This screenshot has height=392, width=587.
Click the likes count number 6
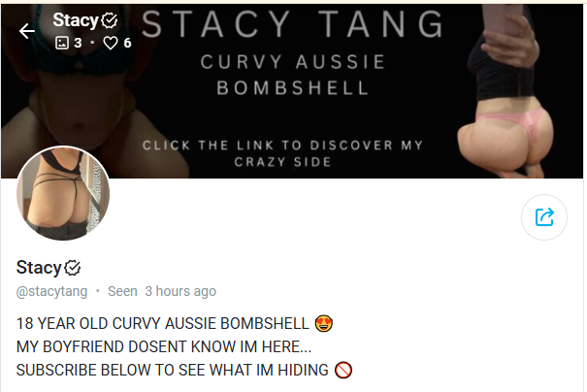point(128,43)
